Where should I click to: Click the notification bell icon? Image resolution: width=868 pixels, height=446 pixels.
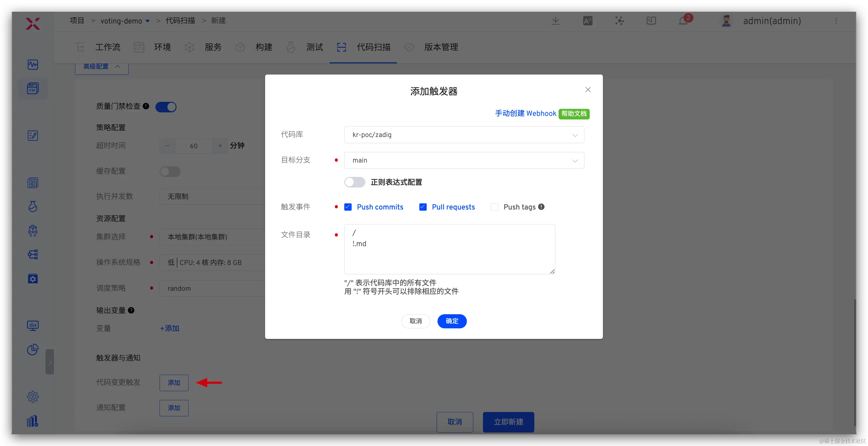[683, 21]
